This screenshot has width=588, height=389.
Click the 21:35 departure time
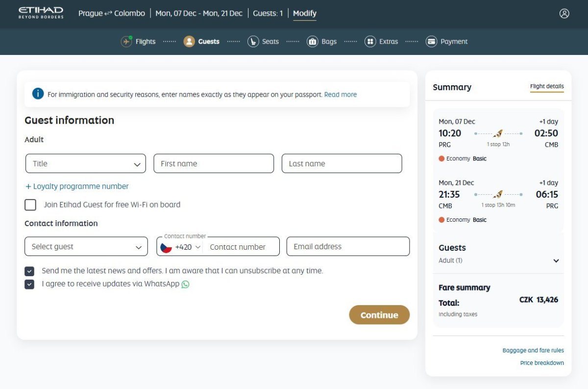449,194
